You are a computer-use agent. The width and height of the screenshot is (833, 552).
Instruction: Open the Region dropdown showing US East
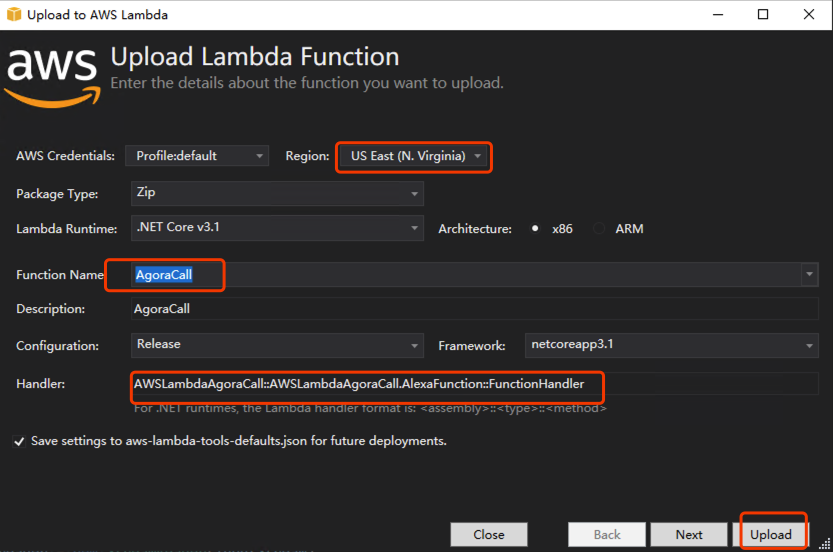(x=414, y=156)
